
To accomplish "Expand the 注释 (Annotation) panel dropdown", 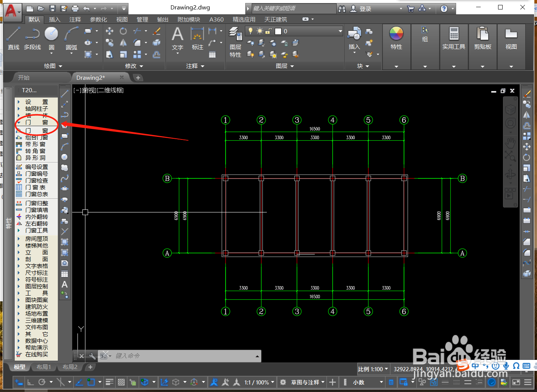I will coord(195,66).
